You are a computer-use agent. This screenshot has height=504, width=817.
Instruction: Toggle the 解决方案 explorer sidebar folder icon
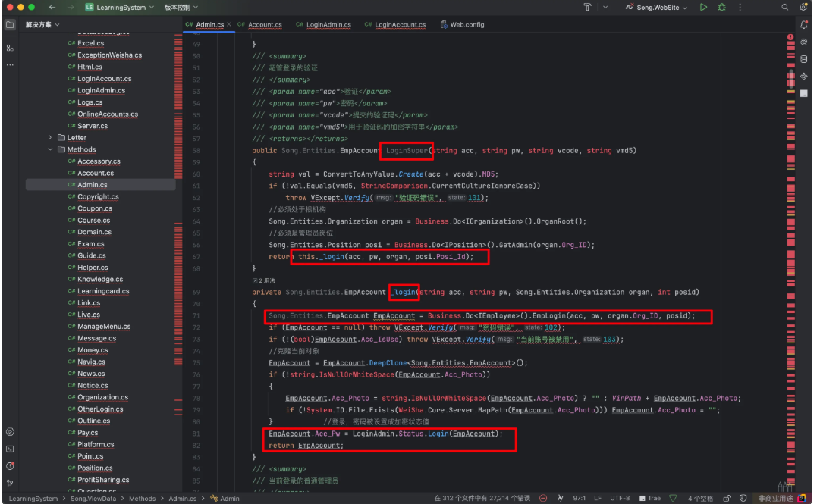coord(10,25)
